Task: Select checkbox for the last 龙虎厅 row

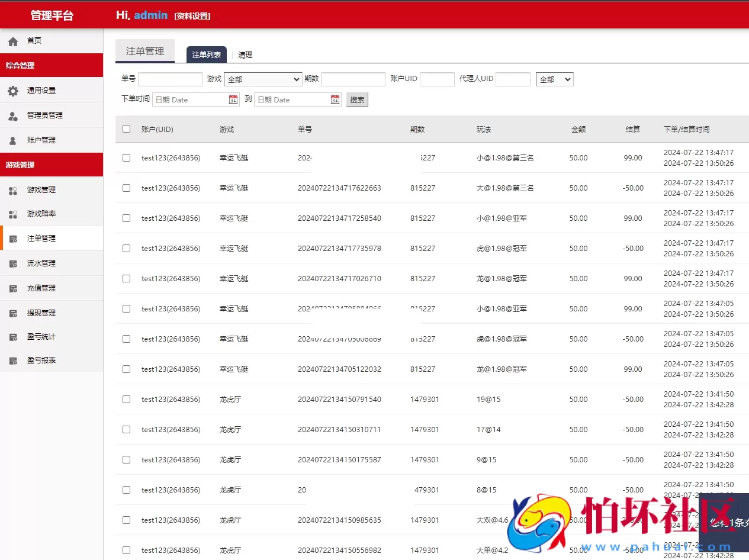Action: [126, 550]
